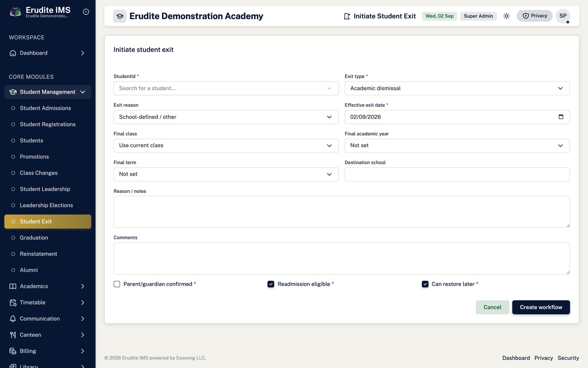
Task: Check Parent/guardian confirmed checkbox
Action: [x=117, y=284]
